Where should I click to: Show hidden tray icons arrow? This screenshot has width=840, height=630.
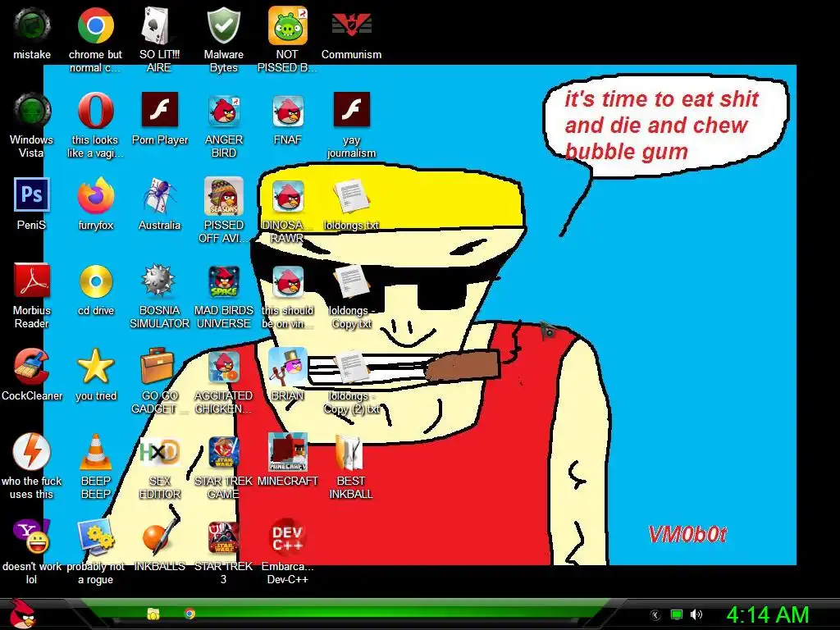(655, 615)
